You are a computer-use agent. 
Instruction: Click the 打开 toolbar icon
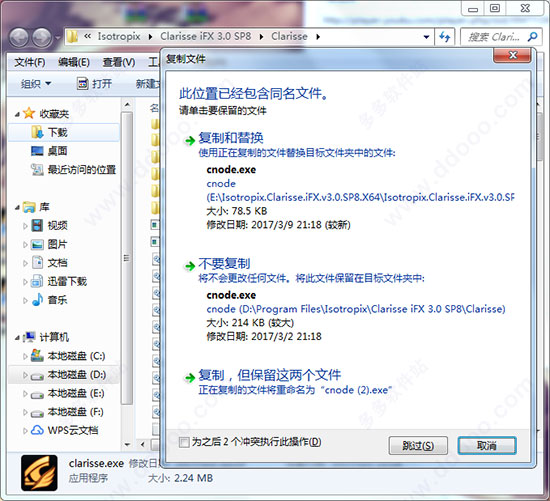coord(82,84)
